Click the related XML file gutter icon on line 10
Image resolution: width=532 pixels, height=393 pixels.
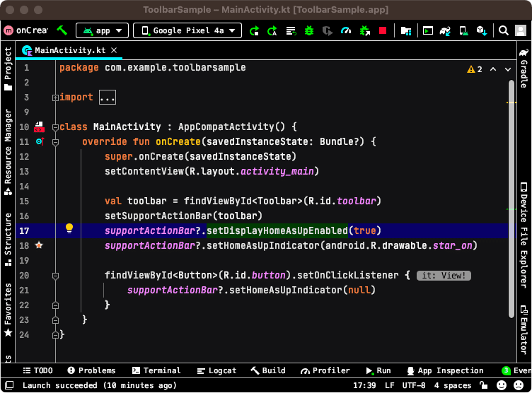coord(39,127)
